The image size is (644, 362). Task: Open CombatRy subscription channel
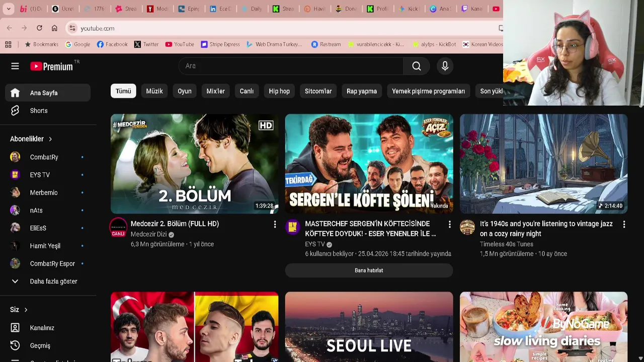pos(48,157)
